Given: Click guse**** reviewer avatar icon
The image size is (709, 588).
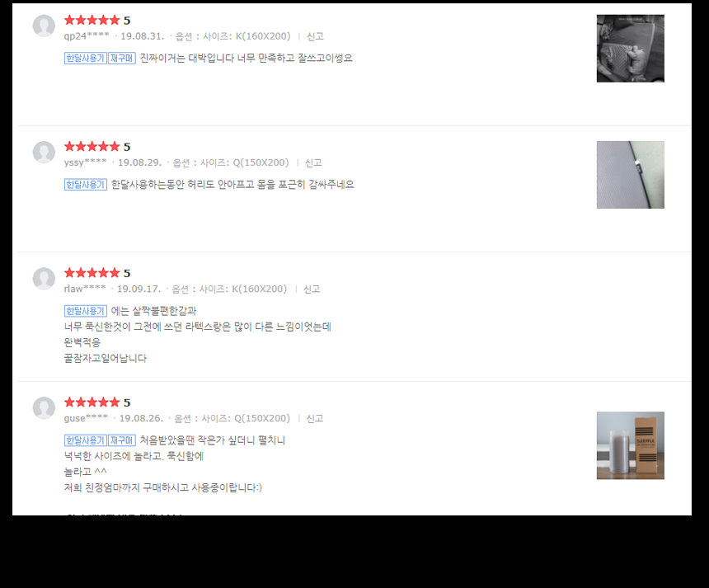Looking at the screenshot, I should point(44,407).
